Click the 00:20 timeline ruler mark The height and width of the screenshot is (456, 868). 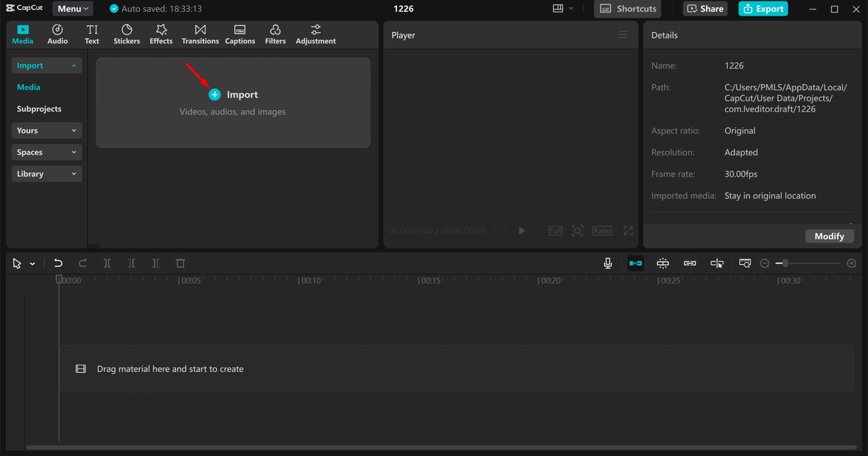point(551,281)
